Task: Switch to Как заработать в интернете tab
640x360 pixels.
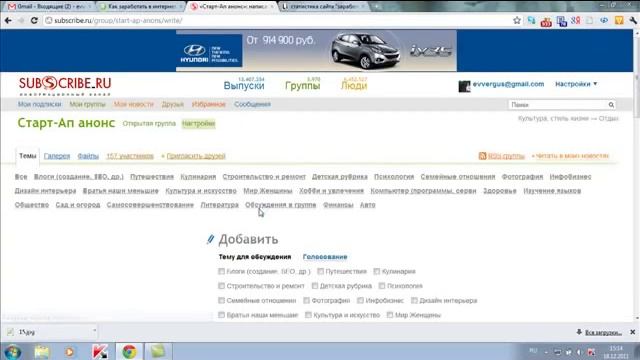Action: coord(141,7)
